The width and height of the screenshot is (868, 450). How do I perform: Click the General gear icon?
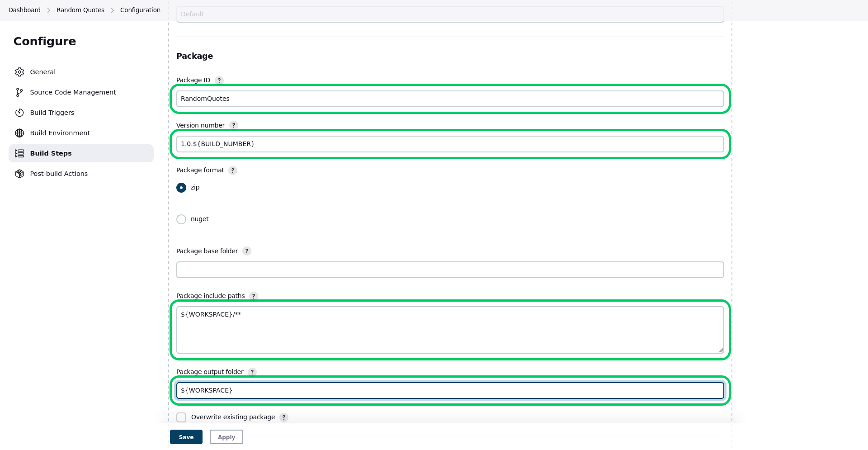(x=19, y=72)
